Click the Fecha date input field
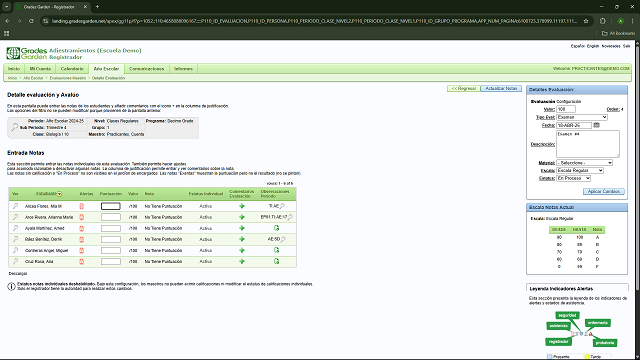Image resolution: width=640 pixels, height=360 pixels. (574, 125)
